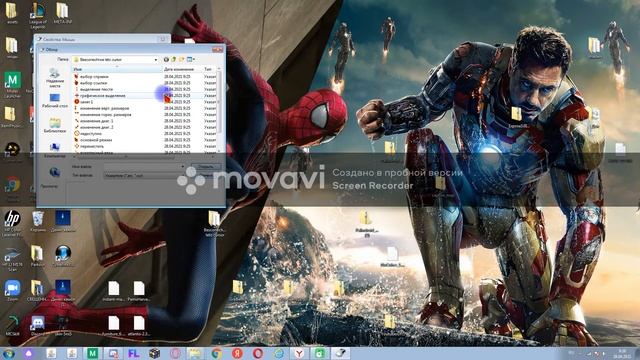Open the system clock in the tray
The width and height of the screenshot is (640, 360).
(622, 353)
